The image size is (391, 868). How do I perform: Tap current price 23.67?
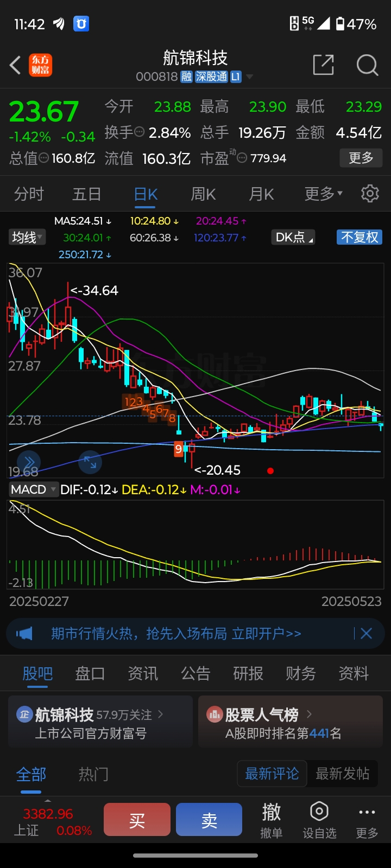point(44,112)
